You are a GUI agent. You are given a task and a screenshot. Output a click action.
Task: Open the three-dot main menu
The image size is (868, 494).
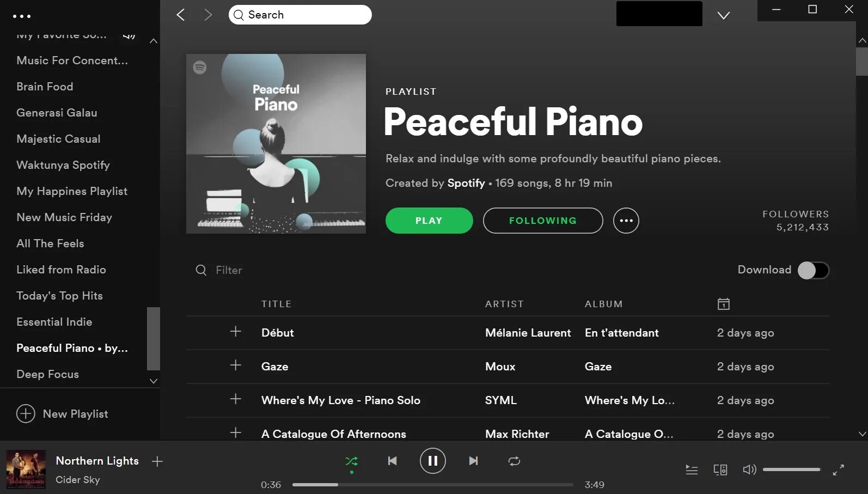[x=22, y=16]
